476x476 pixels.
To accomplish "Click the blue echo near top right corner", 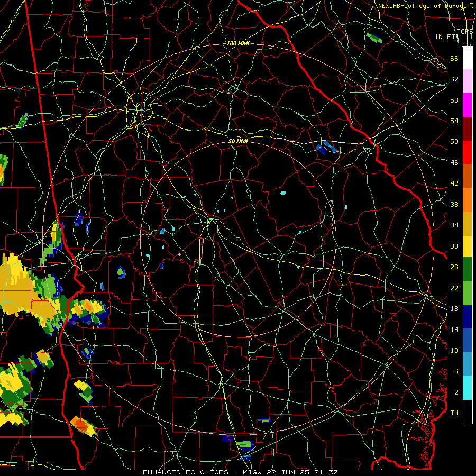I will [x=374, y=38].
